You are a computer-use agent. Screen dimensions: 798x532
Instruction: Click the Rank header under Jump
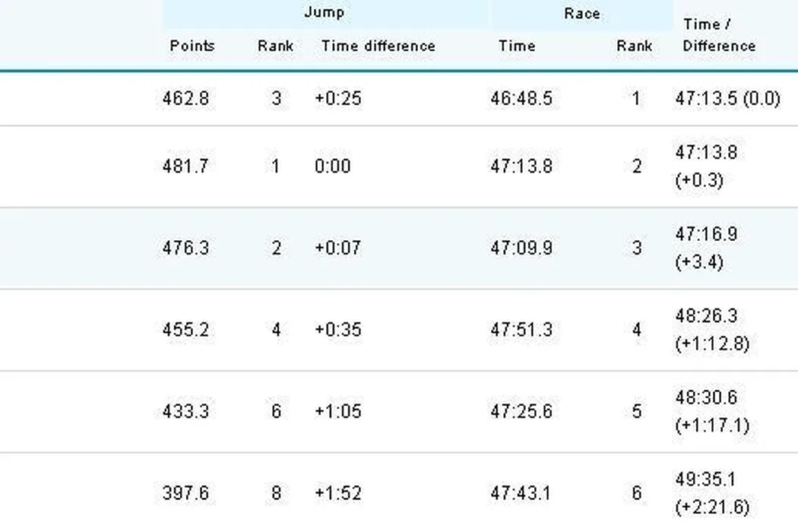275,46
